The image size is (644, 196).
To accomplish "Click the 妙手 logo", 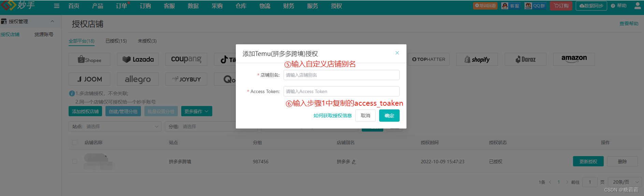I will (x=18, y=5).
